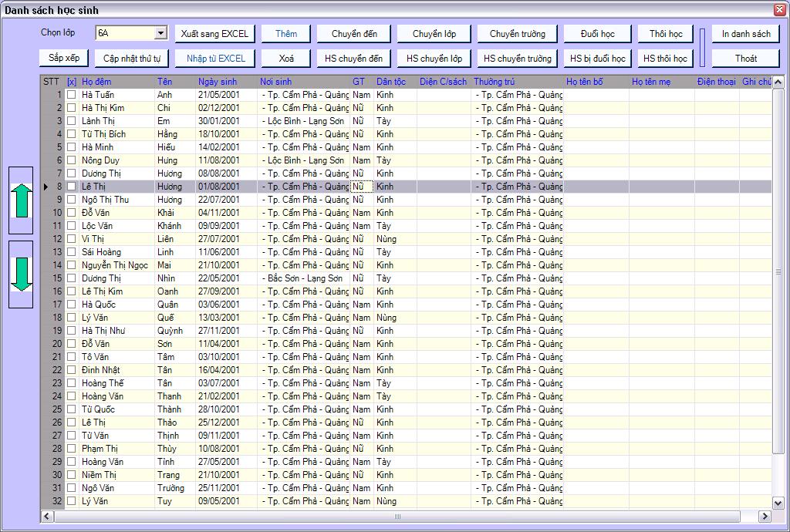Viewport: 790px width, 532px height.
Task: Click the Tên column header
Action: pos(175,82)
